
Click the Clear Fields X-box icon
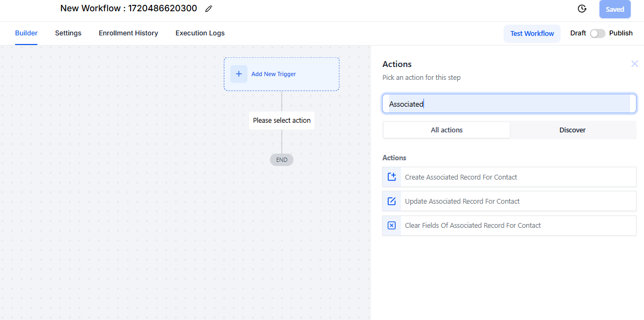[x=392, y=226]
